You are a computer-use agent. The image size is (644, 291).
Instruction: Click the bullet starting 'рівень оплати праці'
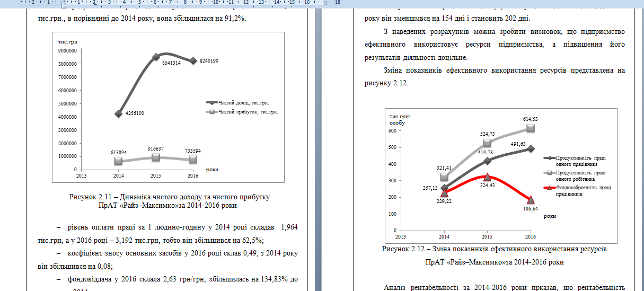pyautogui.click(x=167, y=234)
